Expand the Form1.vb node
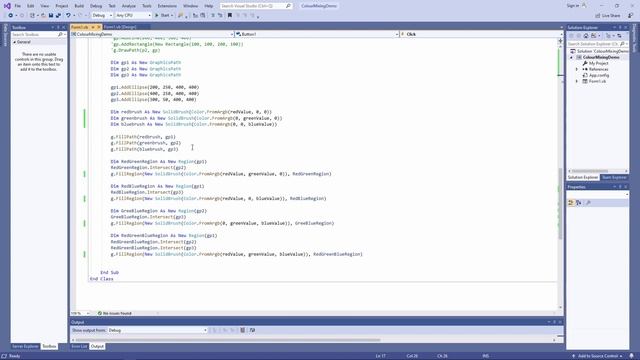This screenshot has height=360, width=640. [x=577, y=81]
